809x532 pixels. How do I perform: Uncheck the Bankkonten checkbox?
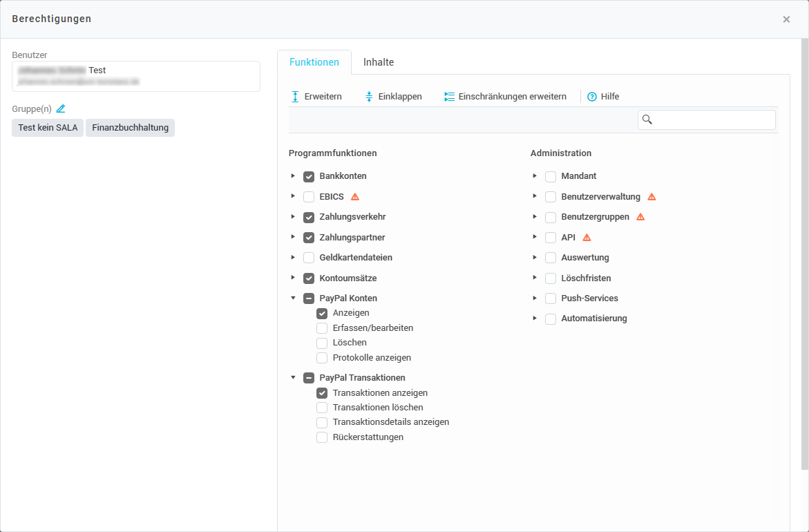(309, 176)
